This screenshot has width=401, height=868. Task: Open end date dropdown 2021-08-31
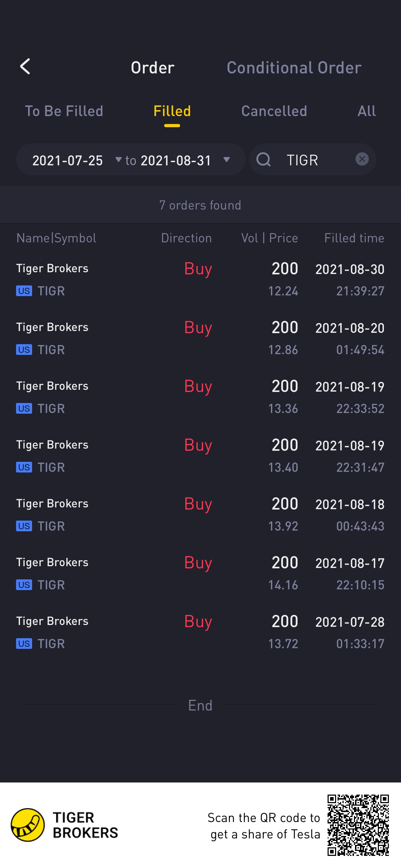(x=185, y=160)
